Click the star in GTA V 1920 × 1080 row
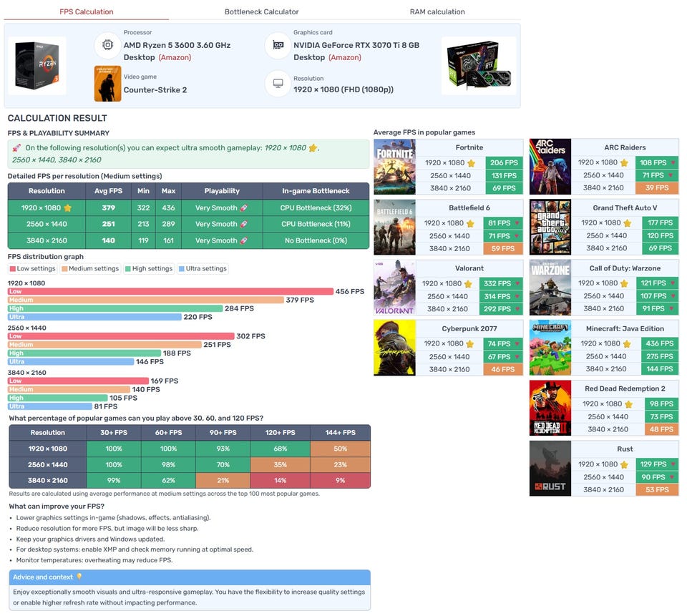The width and height of the screenshot is (687, 616). pos(628,223)
